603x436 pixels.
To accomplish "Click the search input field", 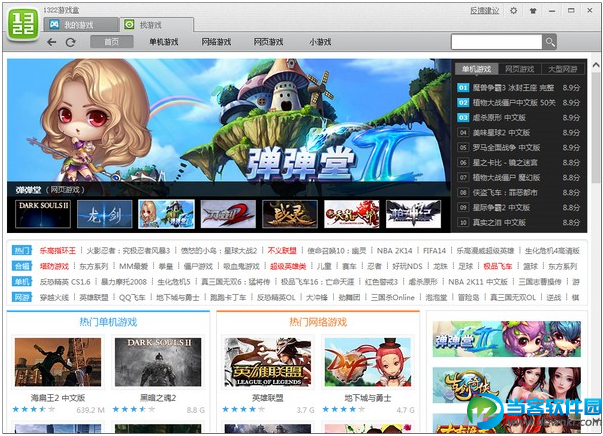I will [495, 42].
